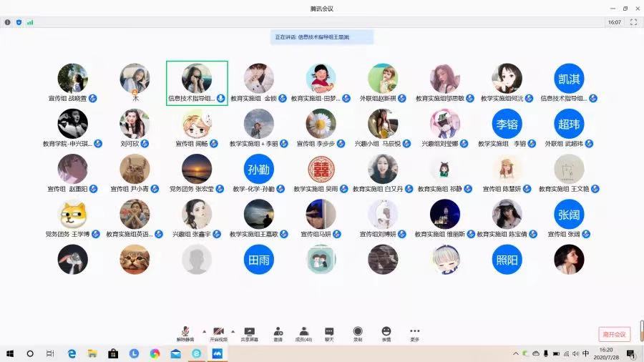Unmute microphone with 解除静音
Viewport: 644px width, 362px height.
185,333
